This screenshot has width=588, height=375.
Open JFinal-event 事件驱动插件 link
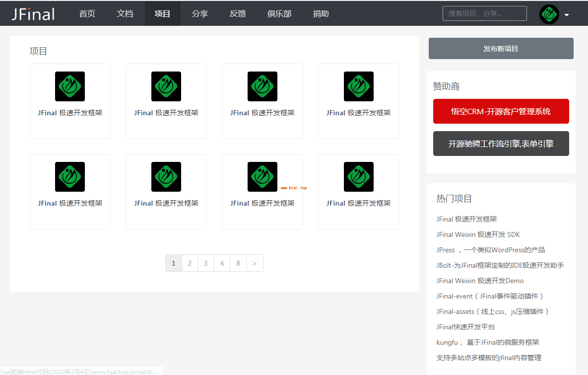(490, 296)
